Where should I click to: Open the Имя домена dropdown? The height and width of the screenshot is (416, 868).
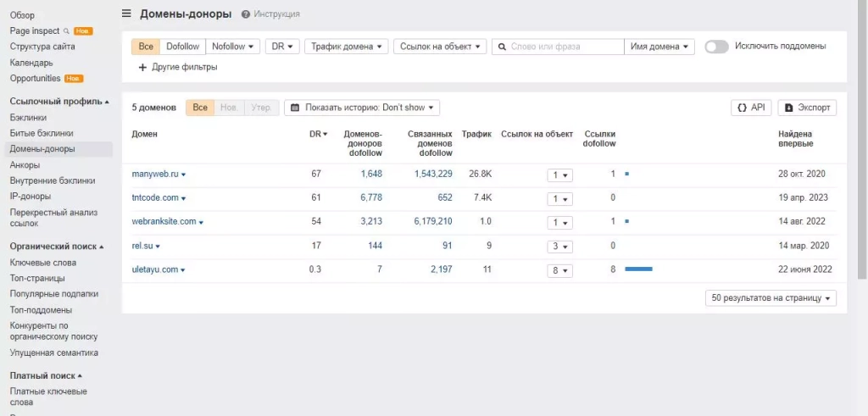659,47
